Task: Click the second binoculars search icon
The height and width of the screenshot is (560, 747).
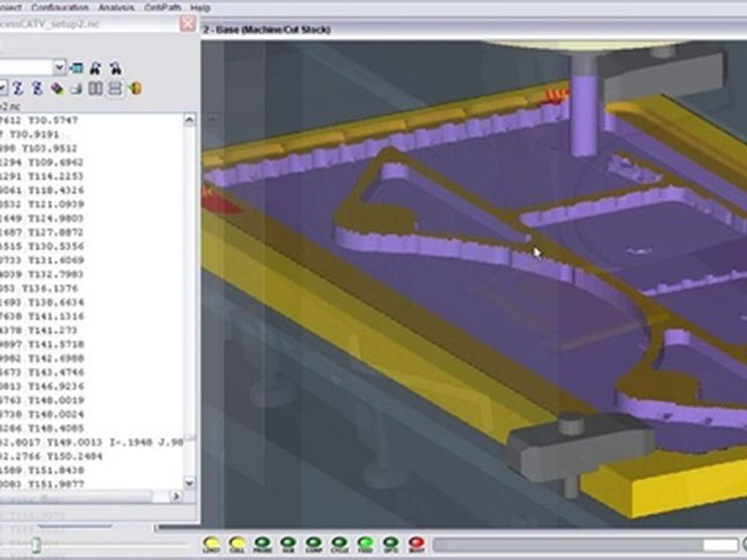Action: click(x=115, y=68)
